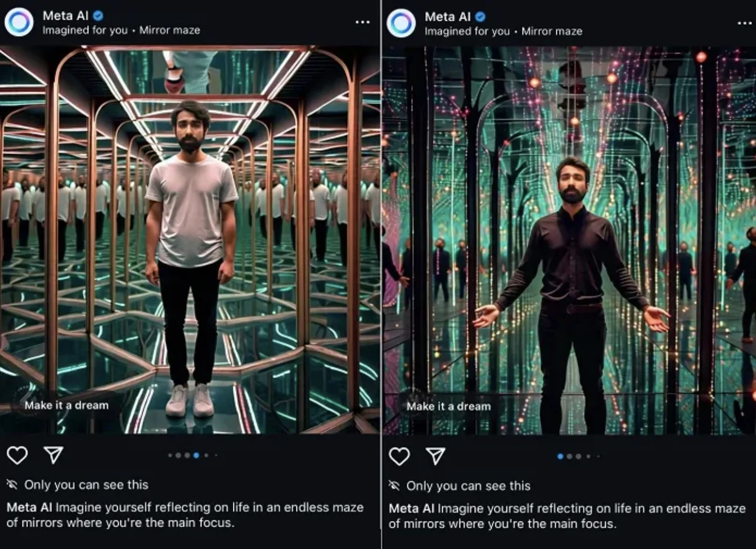Open the "Mirror maze" link in right post header
This screenshot has height=549, width=756.
[x=551, y=31]
